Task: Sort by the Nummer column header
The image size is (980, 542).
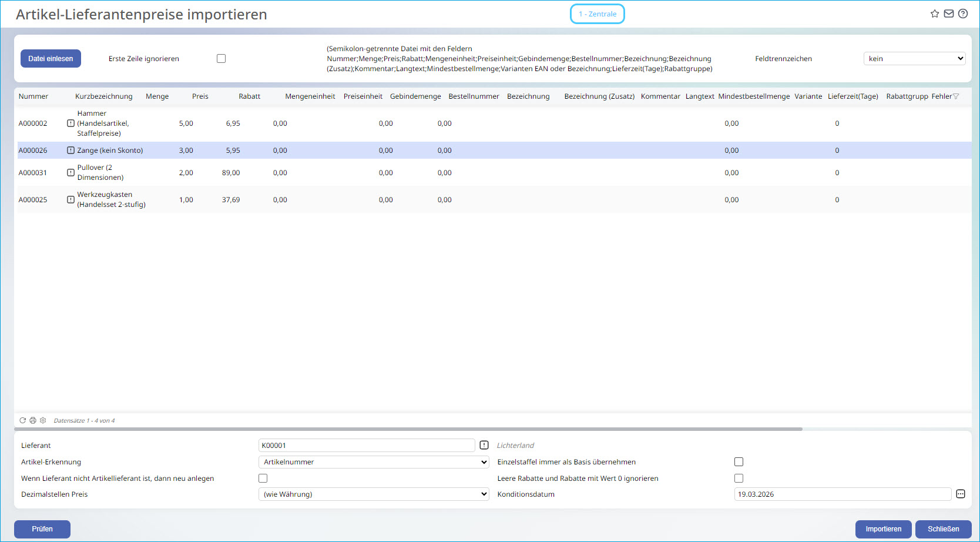Action: 33,96
